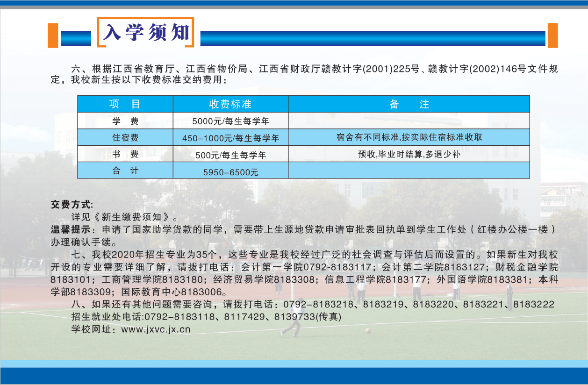Viewport: 588px width, 385px height.
Task: Click the orange block left of the title
Action: point(53,36)
